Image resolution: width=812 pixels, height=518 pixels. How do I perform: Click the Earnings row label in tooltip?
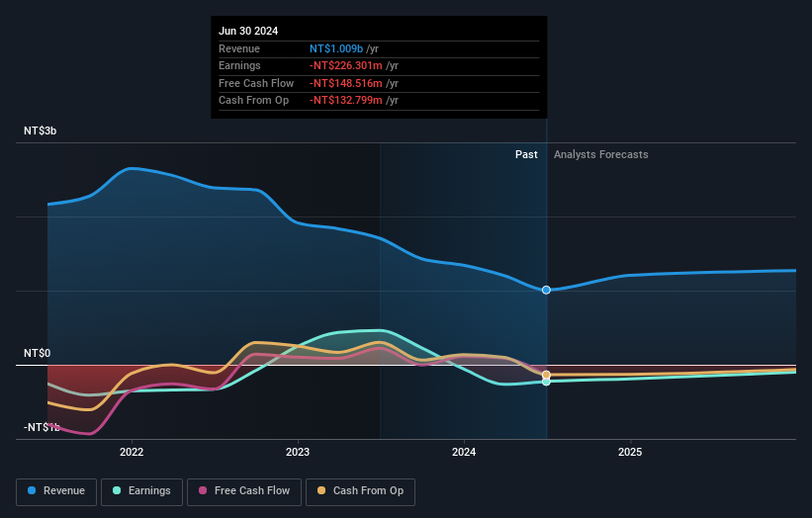click(239, 65)
